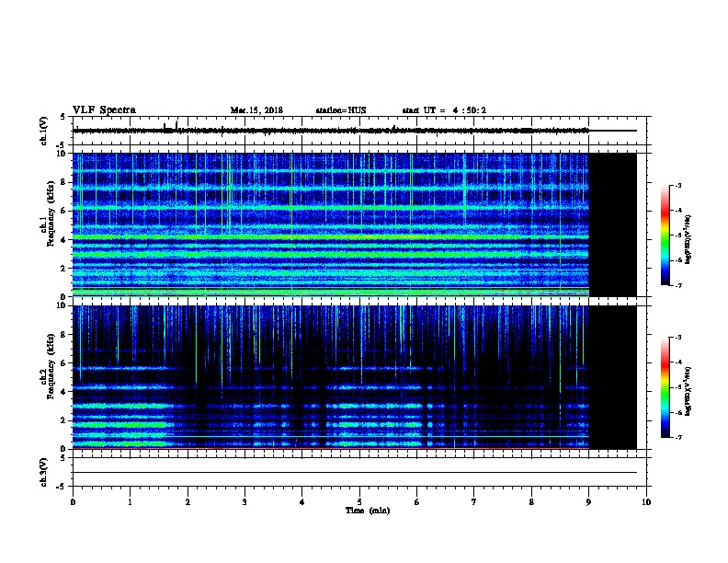The width and height of the screenshot is (728, 563).
Task: Click inside the ch.2 spectrogram plot
Action: [x=331, y=377]
